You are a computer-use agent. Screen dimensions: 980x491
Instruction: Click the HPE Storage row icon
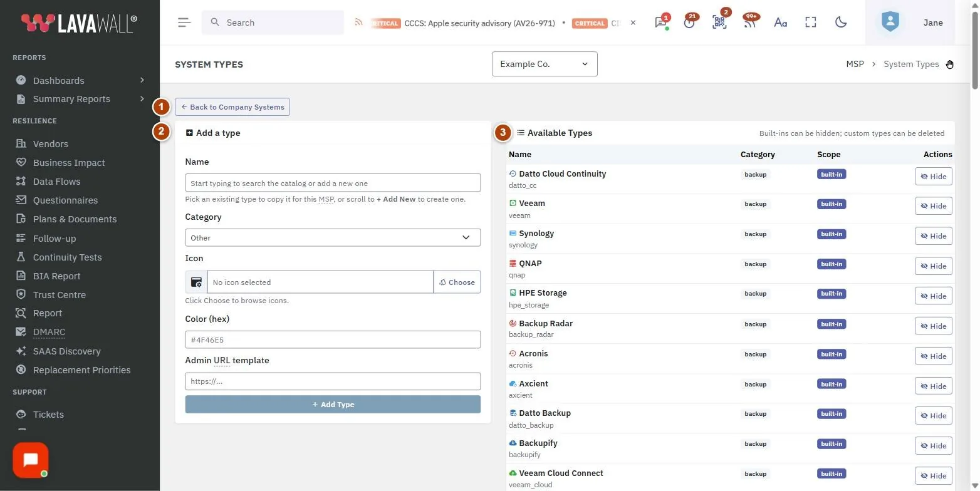[513, 293]
